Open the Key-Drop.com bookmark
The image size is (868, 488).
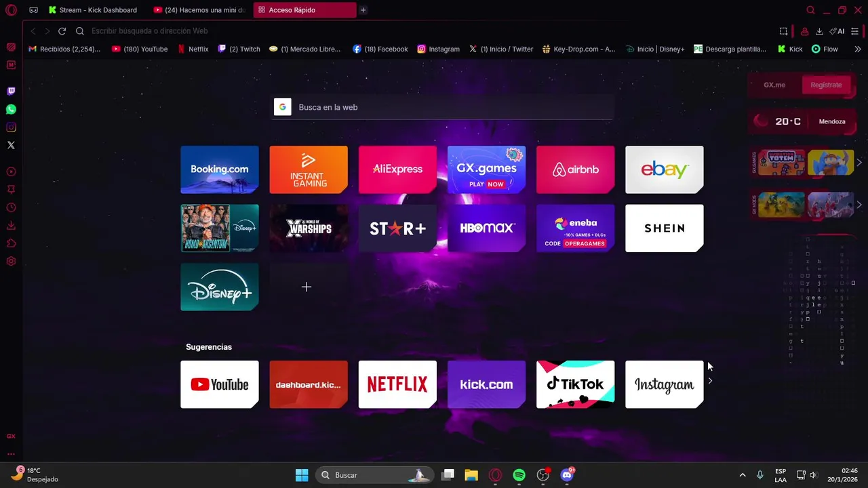(x=578, y=49)
